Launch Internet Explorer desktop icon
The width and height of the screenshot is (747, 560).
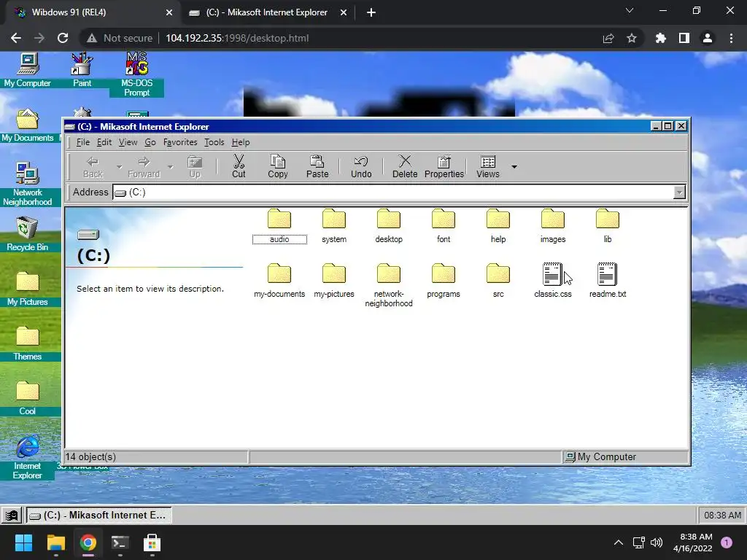[x=28, y=457]
